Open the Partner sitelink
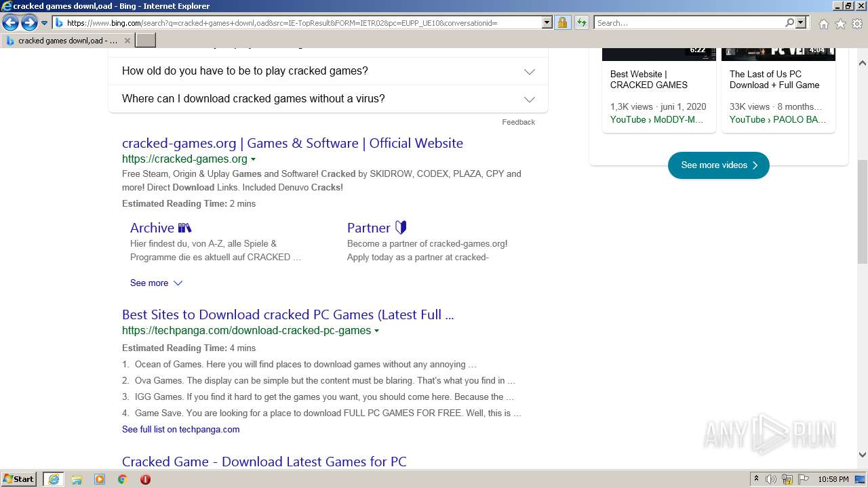Image resolution: width=868 pixels, height=488 pixels. click(376, 228)
